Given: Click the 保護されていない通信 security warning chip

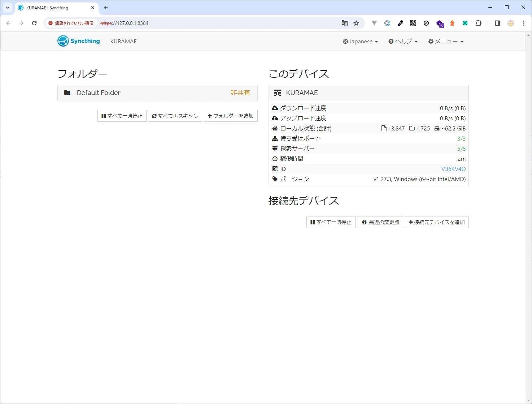Looking at the screenshot, I should click(71, 23).
